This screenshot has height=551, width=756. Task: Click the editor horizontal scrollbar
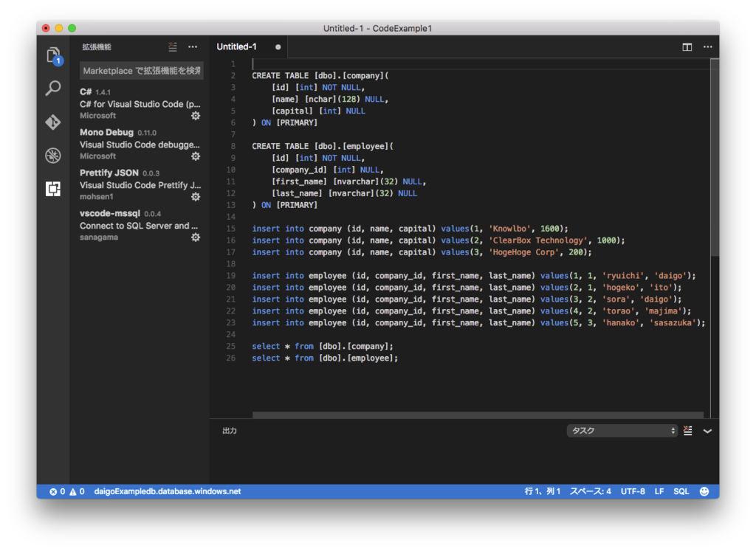tap(478, 415)
